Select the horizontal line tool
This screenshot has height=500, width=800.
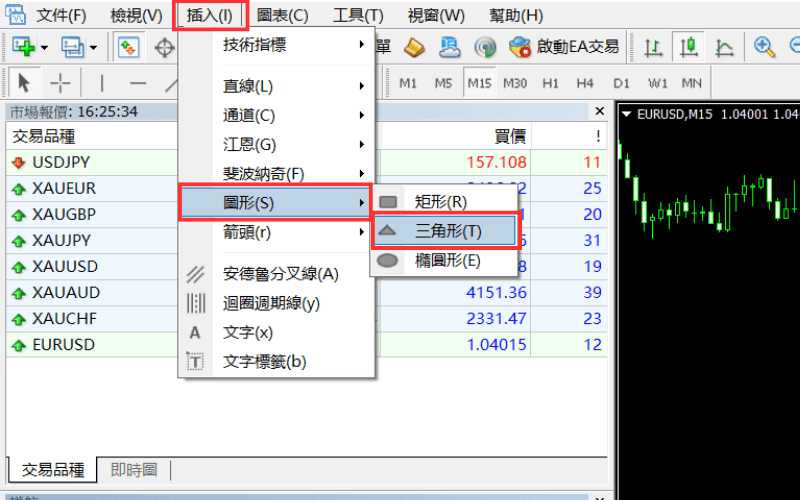pos(138,82)
